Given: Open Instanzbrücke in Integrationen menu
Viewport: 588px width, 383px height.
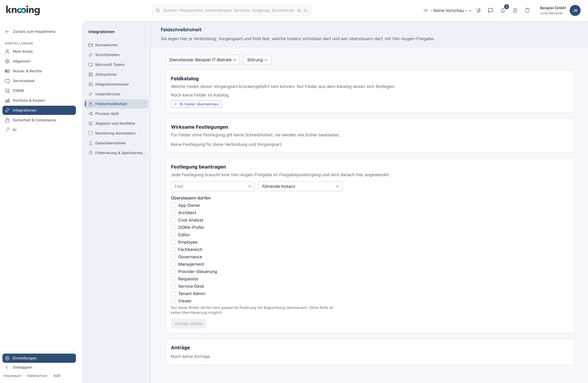Looking at the screenshot, I should (108, 94).
